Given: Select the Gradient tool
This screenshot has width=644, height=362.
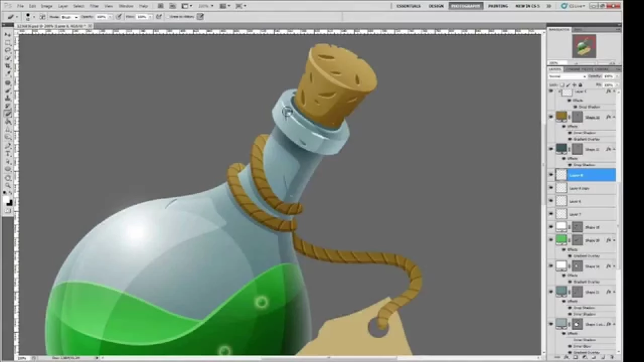Looking at the screenshot, I should click(8, 122).
